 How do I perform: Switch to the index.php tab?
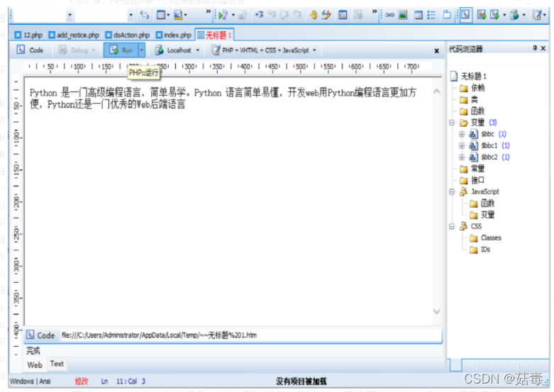point(174,35)
